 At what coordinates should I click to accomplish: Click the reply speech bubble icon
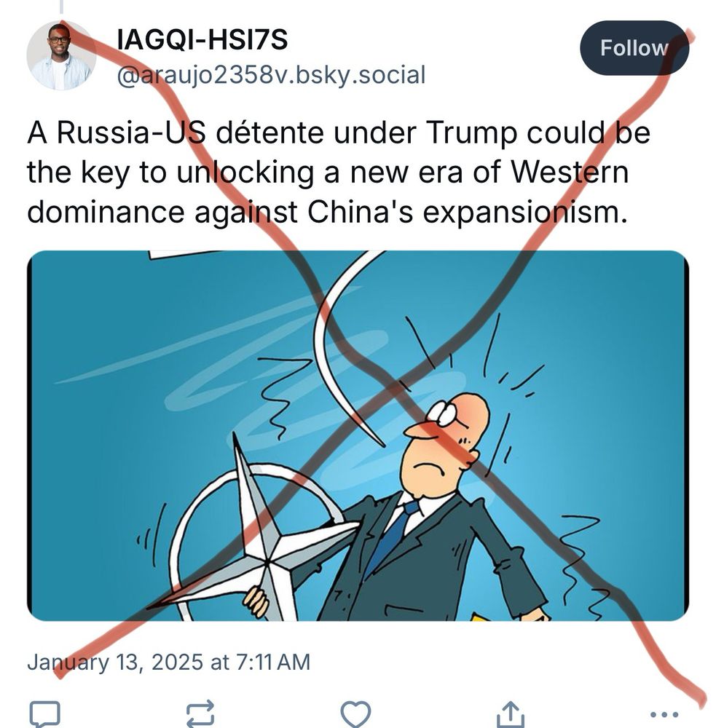(x=45, y=713)
